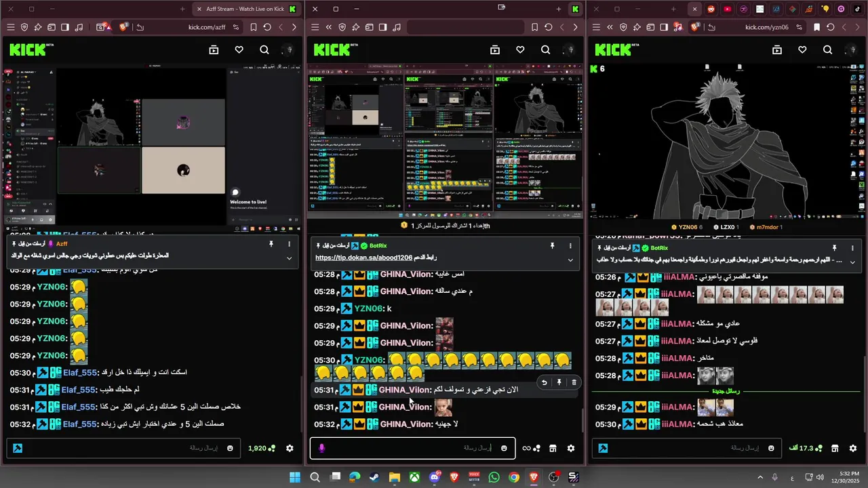Expand BotRix pinned message in middle chat
Image resolution: width=868 pixels, height=488 pixels.
pyautogui.click(x=570, y=260)
